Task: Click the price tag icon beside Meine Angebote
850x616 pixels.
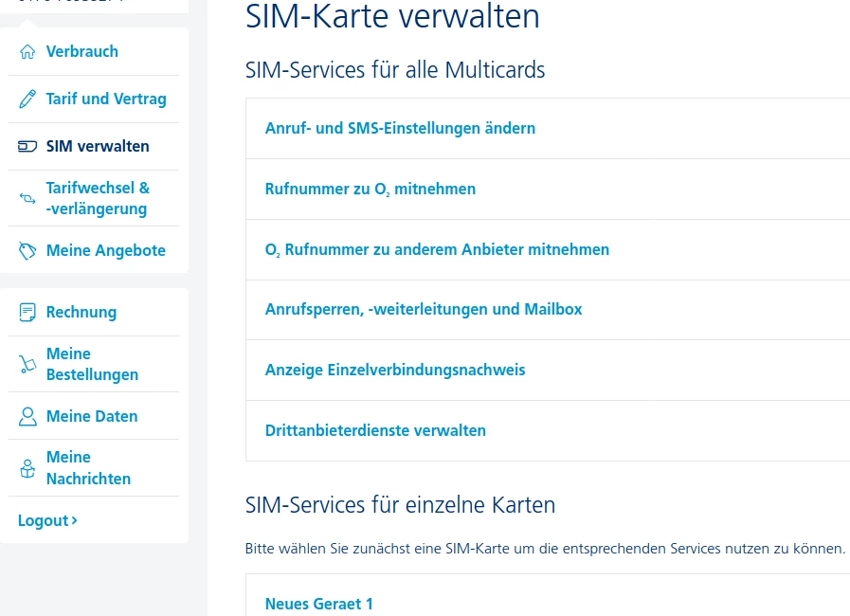Action: click(27, 250)
